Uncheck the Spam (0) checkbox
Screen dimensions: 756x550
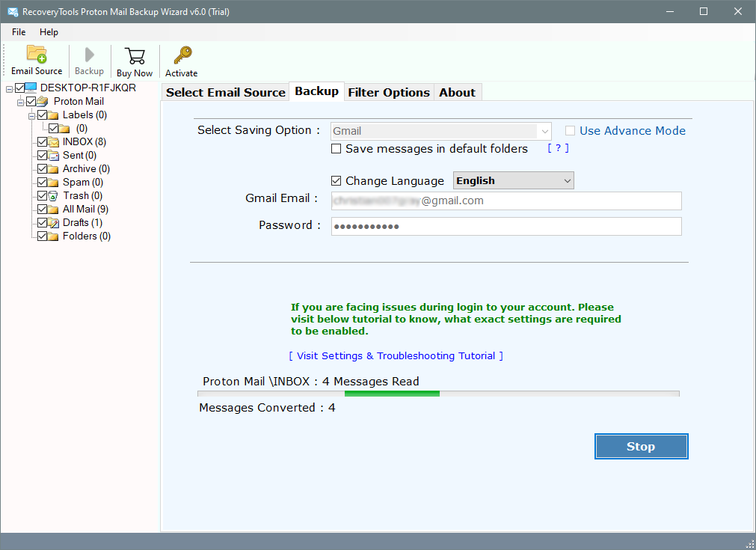pyautogui.click(x=43, y=183)
